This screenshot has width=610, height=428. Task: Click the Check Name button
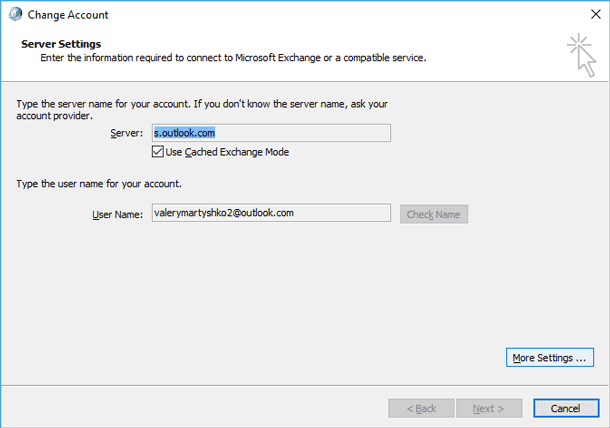pos(434,214)
